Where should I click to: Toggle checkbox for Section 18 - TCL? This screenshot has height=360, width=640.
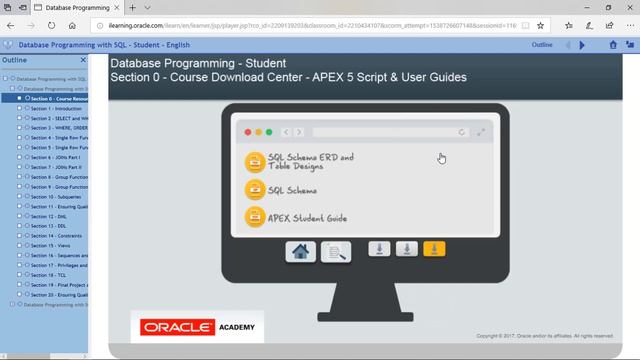click(19, 275)
